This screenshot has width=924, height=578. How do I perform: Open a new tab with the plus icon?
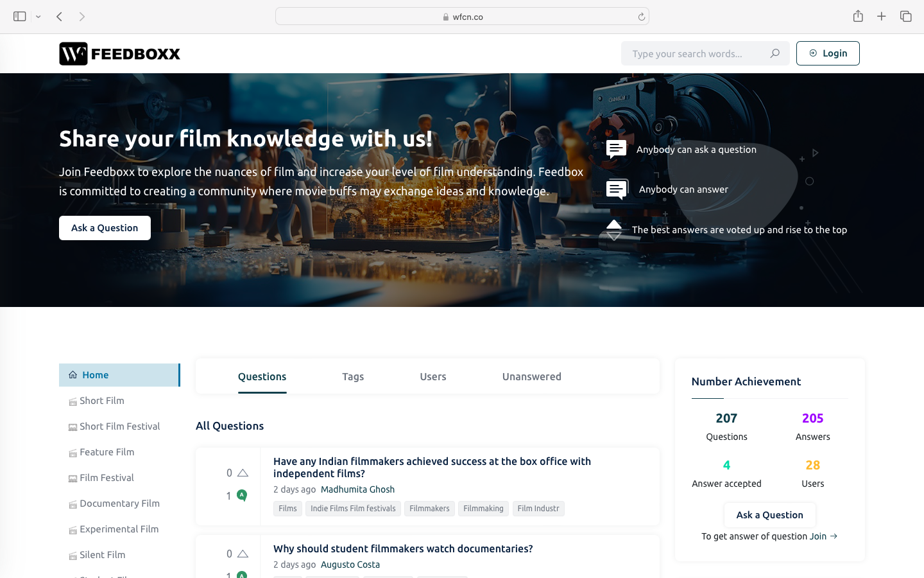(x=882, y=17)
